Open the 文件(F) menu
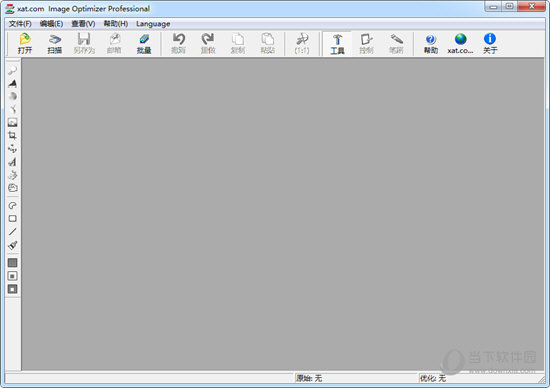 [x=20, y=24]
